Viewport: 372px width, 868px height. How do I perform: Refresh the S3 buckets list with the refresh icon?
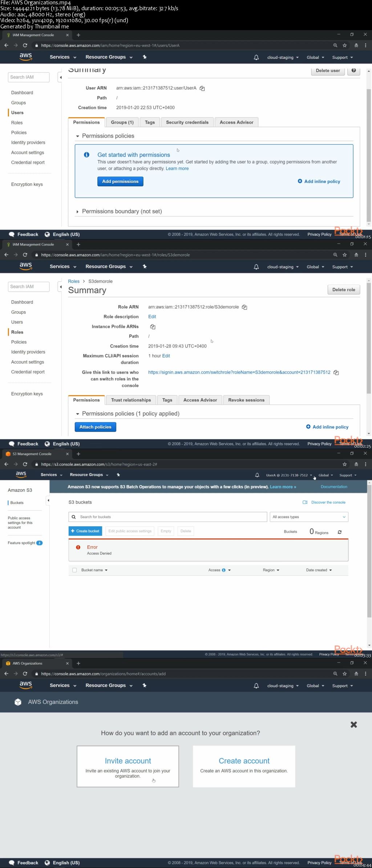[340, 532]
